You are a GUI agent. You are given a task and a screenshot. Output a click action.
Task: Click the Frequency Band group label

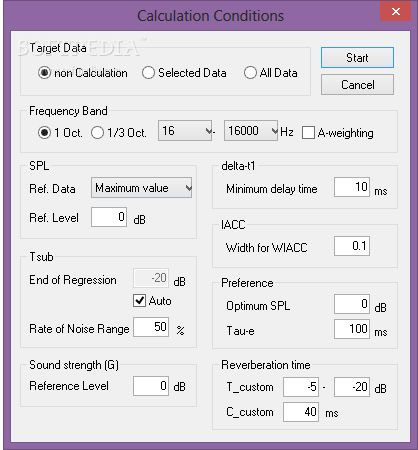[x=68, y=111]
